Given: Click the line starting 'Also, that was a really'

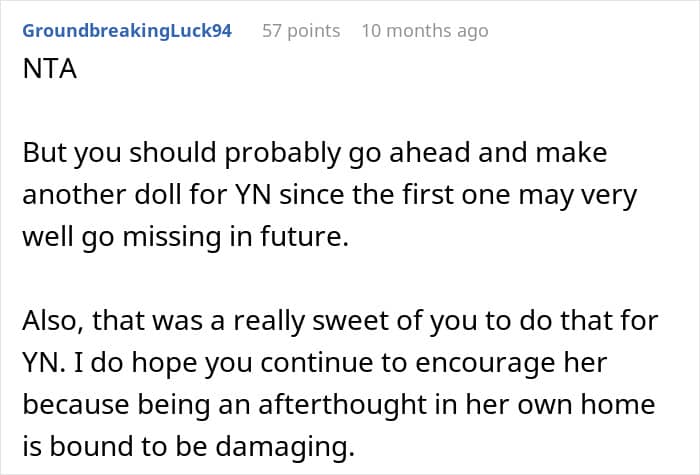Looking at the screenshot, I should (340, 321).
